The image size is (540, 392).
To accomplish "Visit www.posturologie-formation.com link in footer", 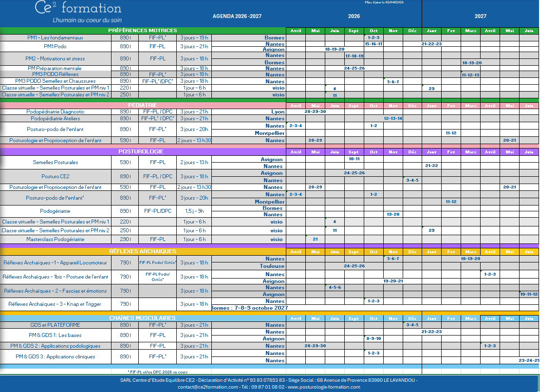I will pos(323,387).
